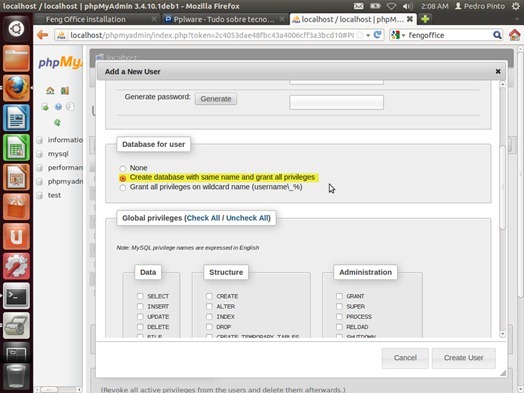Go back with Firefox back arrow

[x=42, y=35]
